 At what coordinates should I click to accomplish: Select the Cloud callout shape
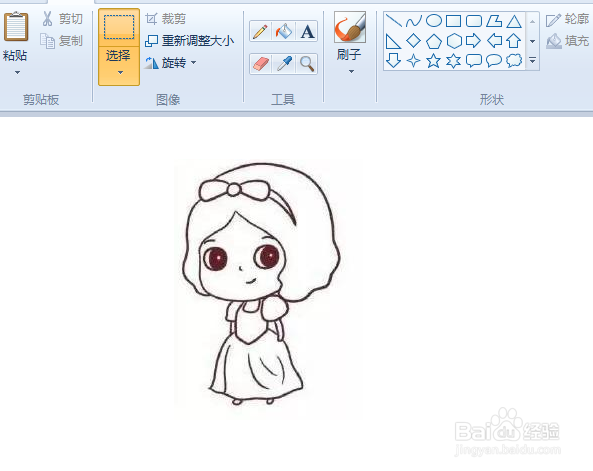point(514,61)
